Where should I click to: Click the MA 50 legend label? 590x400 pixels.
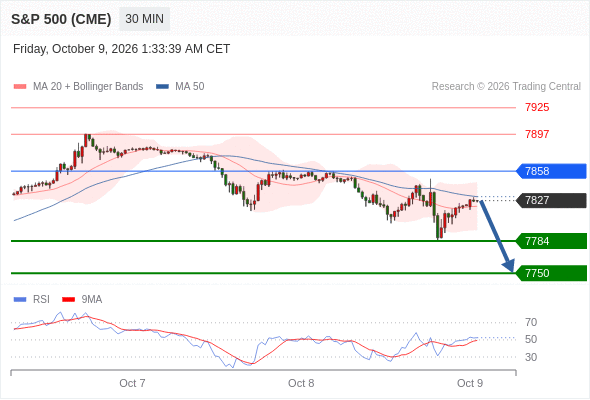pos(190,87)
